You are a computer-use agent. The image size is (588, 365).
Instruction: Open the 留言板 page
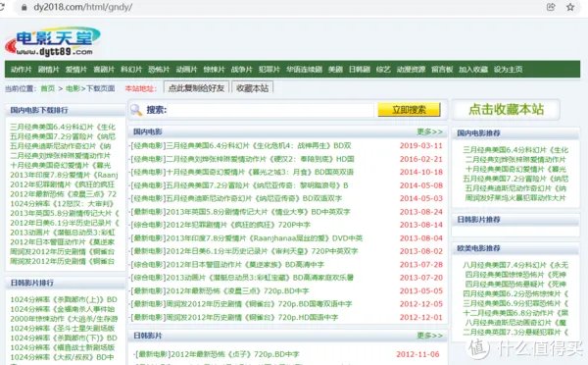442,70
